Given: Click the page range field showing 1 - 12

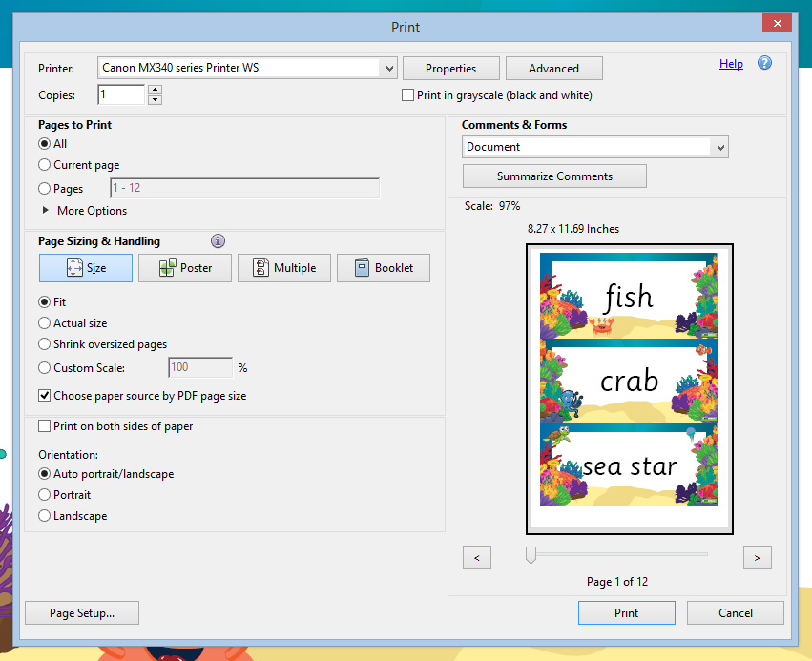Looking at the screenshot, I should (x=245, y=188).
